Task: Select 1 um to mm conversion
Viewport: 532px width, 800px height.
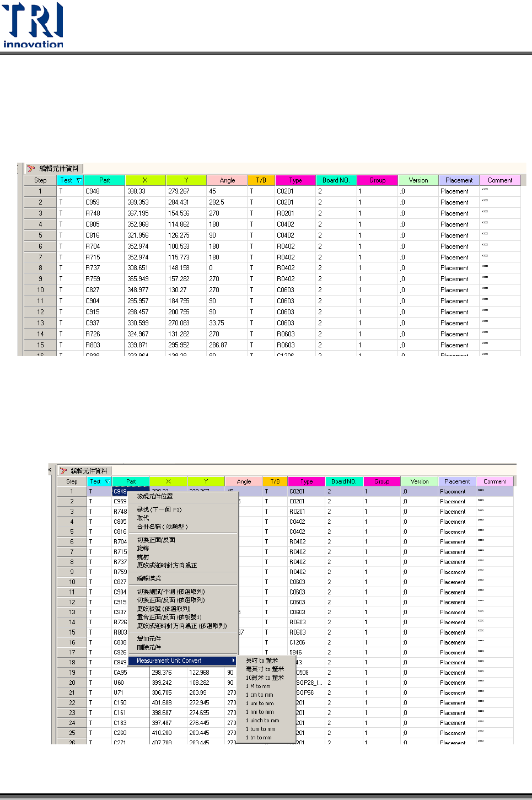Action: click(260, 703)
